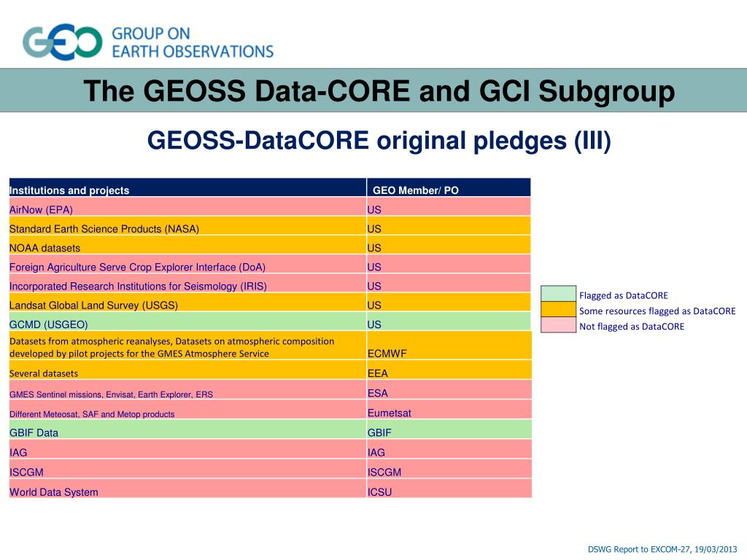Viewport: 747px width, 560px height.
Task: Click the 'GEO Member/ PO' column header
Action: [x=449, y=187]
